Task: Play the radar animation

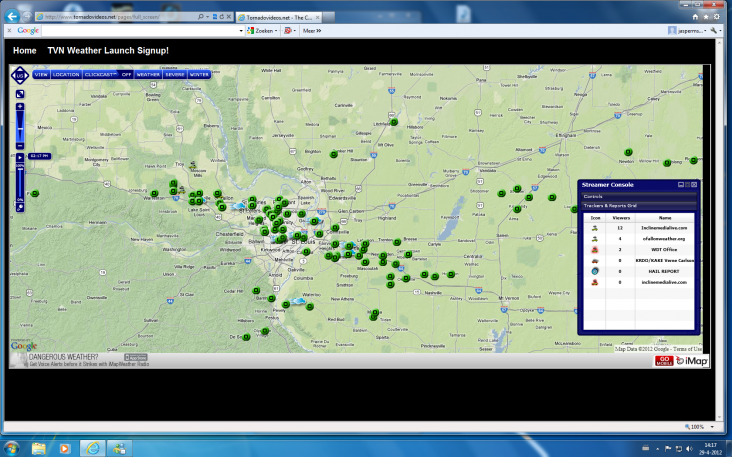Action: (19, 157)
